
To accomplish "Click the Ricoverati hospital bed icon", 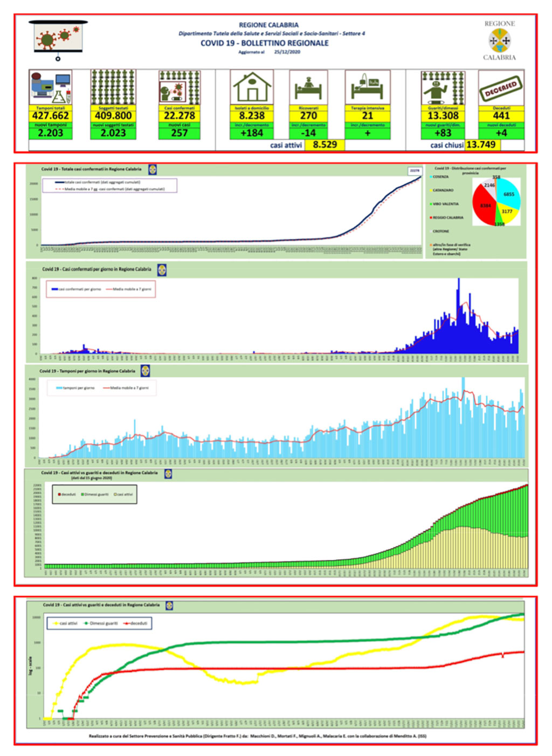I will [308, 87].
